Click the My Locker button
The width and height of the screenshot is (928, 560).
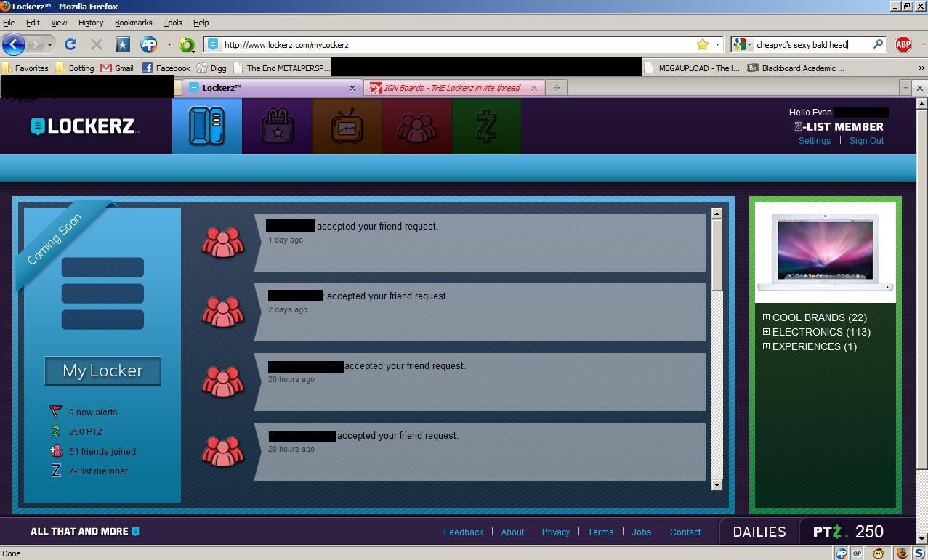pyautogui.click(x=102, y=370)
